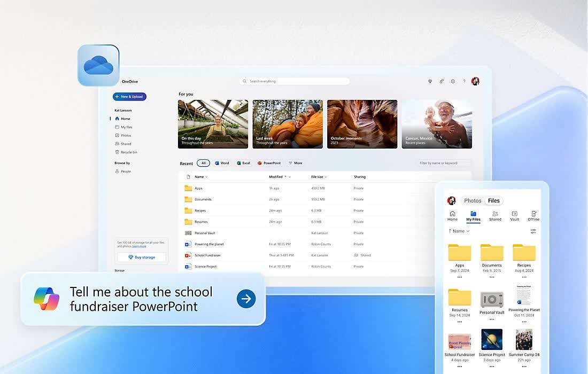
Task: Open the settings gear in OneDrive header
Action: point(453,81)
